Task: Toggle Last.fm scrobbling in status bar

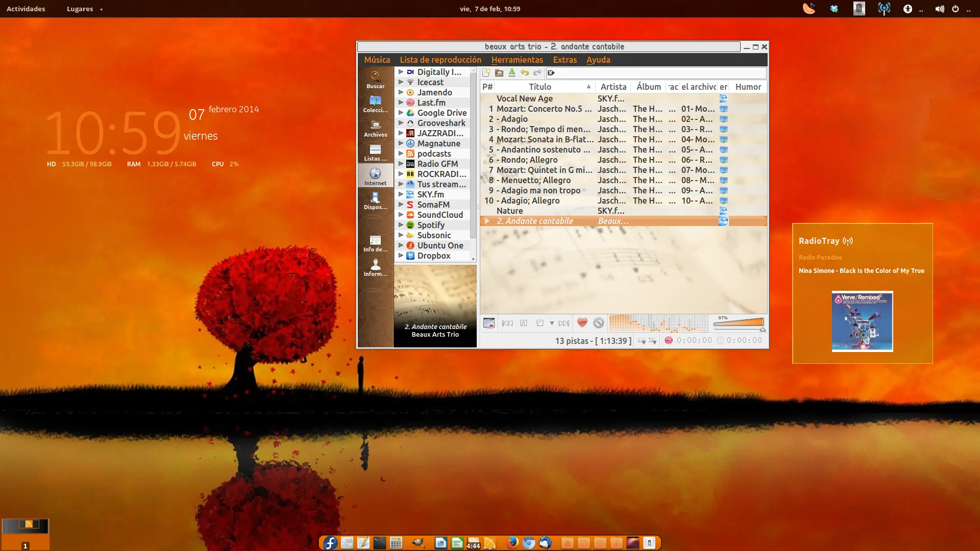Action: pos(668,340)
